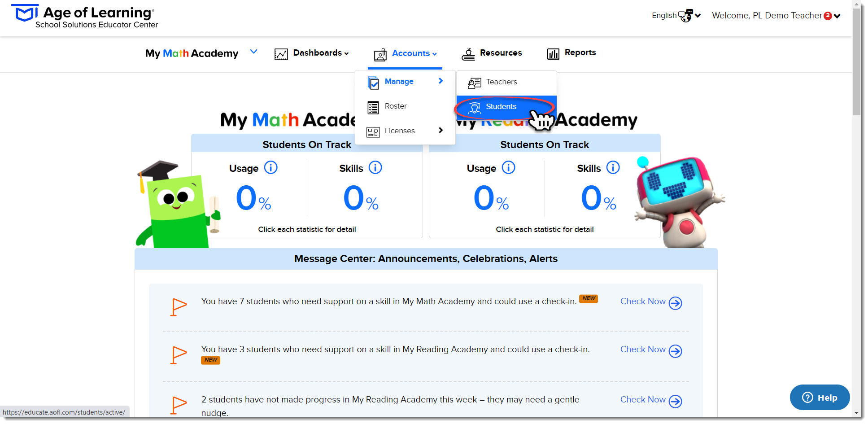Click Reading Academy Usage 0% statistic
868x424 pixels.
click(x=491, y=198)
